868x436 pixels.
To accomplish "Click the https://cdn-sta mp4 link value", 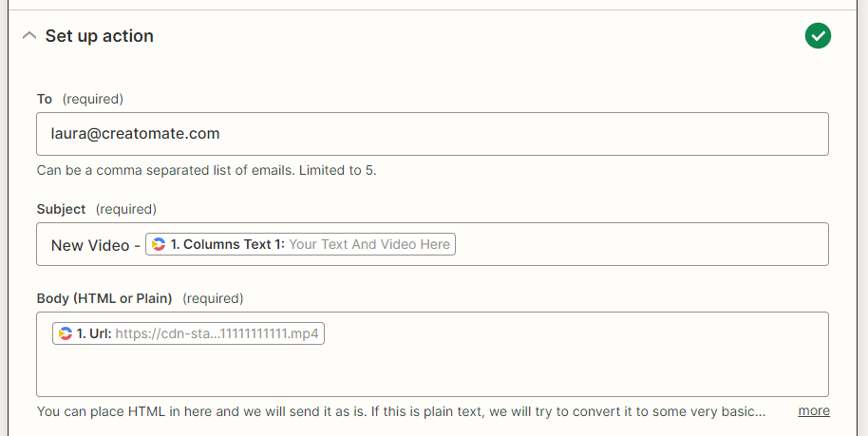I will pyautogui.click(x=217, y=333).
